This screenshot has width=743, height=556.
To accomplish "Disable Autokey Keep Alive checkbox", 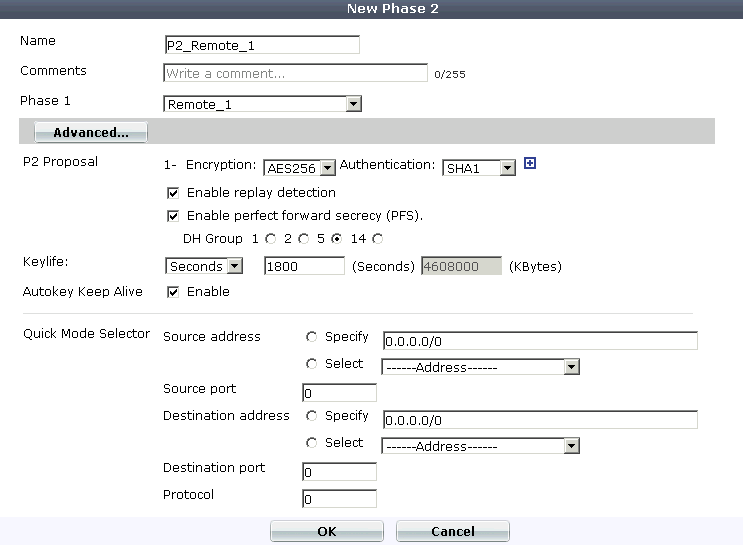I will tap(173, 292).
